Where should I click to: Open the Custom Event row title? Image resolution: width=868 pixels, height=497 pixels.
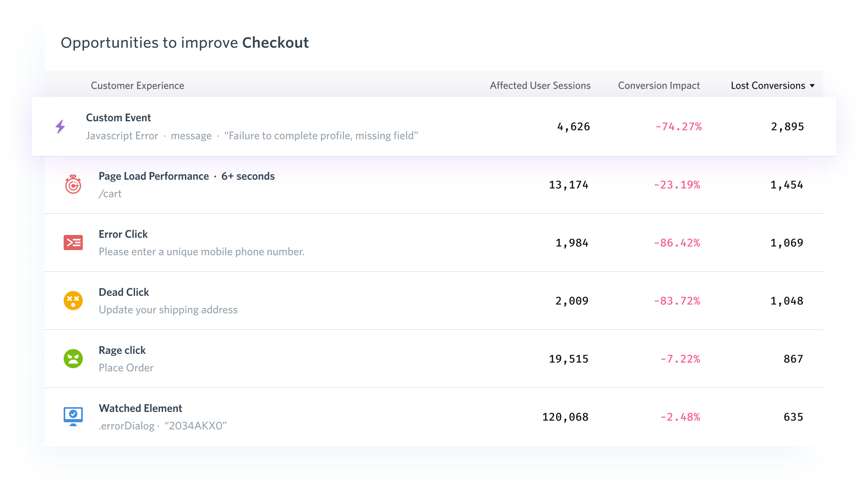click(119, 118)
